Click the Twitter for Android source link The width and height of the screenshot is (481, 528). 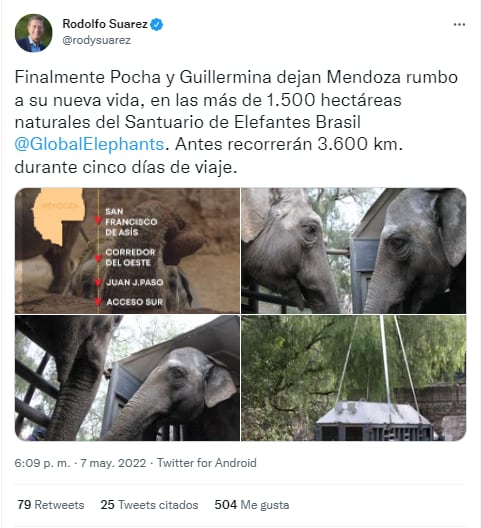pyautogui.click(x=207, y=463)
